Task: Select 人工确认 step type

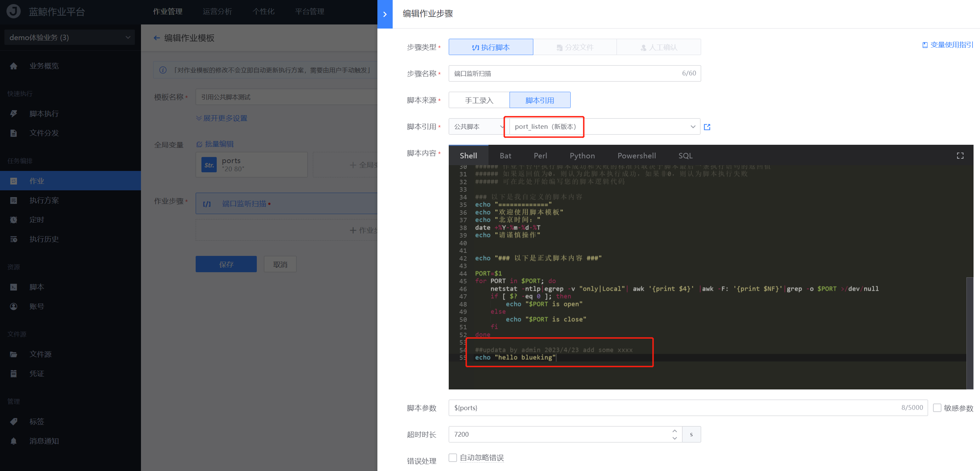Action: (x=659, y=47)
